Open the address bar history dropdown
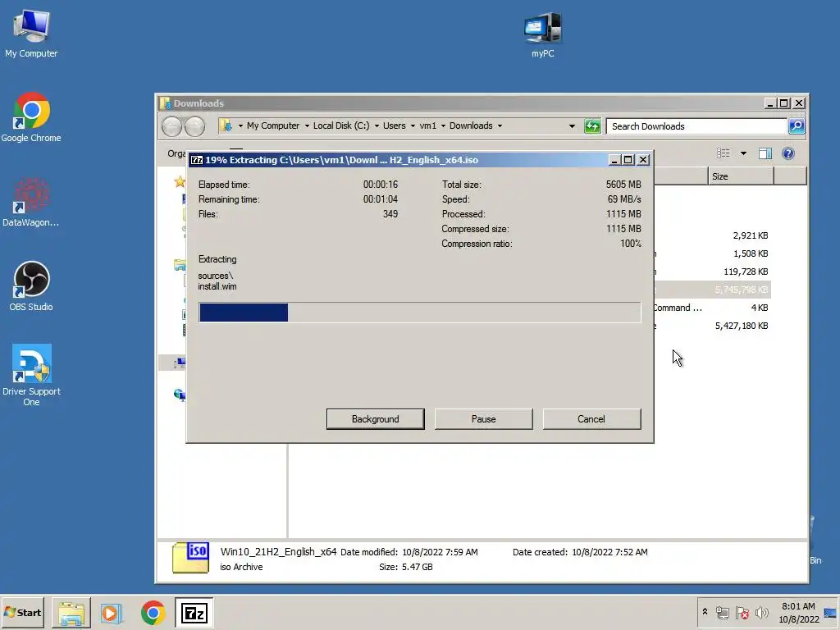 tap(572, 126)
